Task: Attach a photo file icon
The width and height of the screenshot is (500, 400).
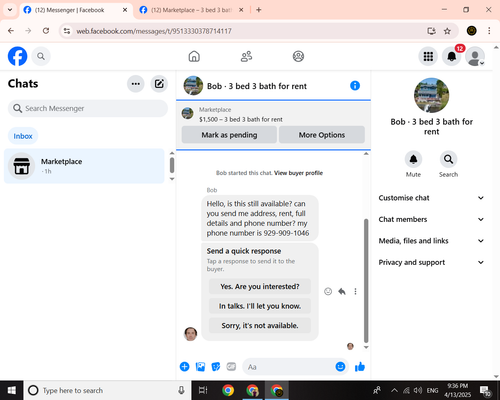Action: click(x=200, y=367)
